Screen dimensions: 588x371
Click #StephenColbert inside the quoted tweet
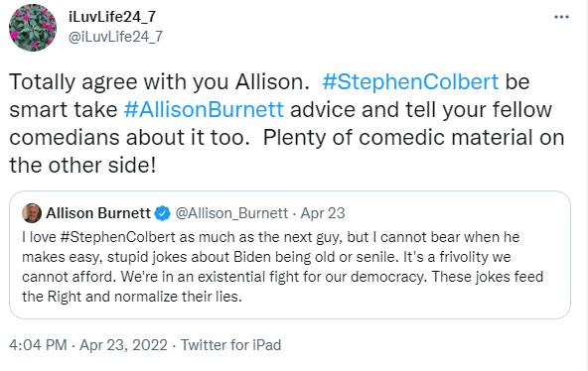(117, 237)
